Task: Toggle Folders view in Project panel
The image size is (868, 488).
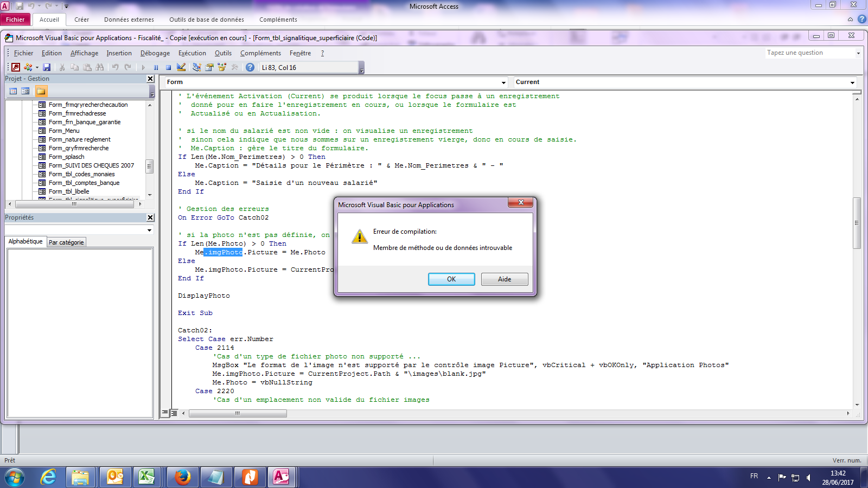Action: tap(41, 91)
